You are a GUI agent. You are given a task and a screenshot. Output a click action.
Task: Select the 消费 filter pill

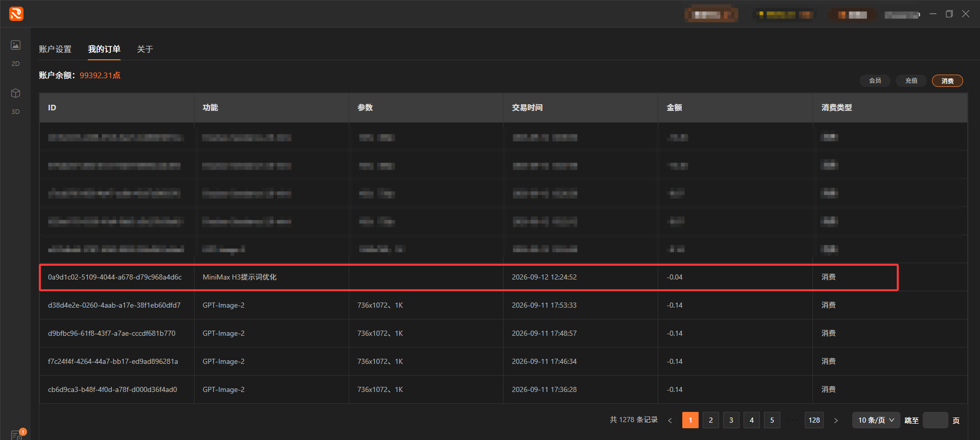tap(948, 81)
